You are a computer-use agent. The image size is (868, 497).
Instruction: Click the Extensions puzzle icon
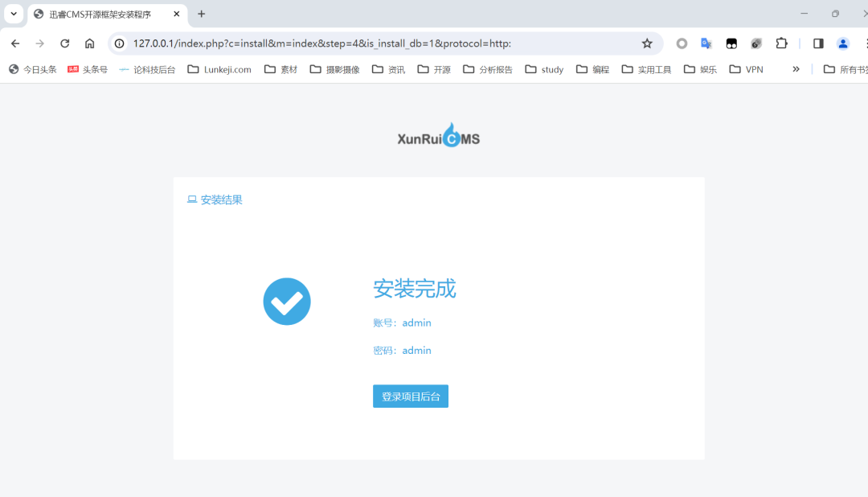pyautogui.click(x=782, y=43)
